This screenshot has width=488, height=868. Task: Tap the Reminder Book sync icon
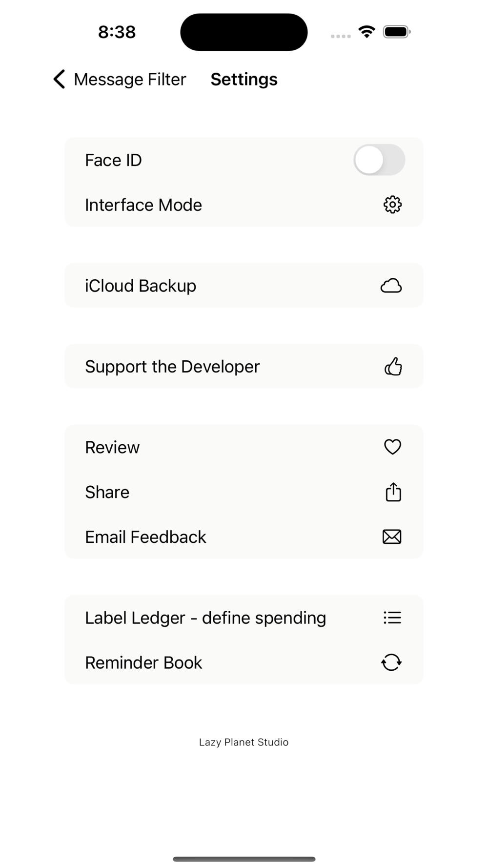(x=391, y=662)
